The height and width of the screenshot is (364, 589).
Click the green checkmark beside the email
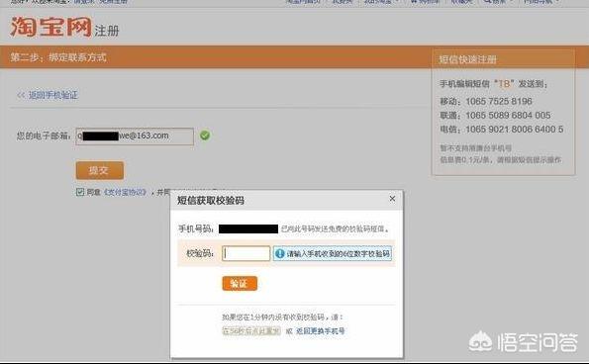[205, 136]
